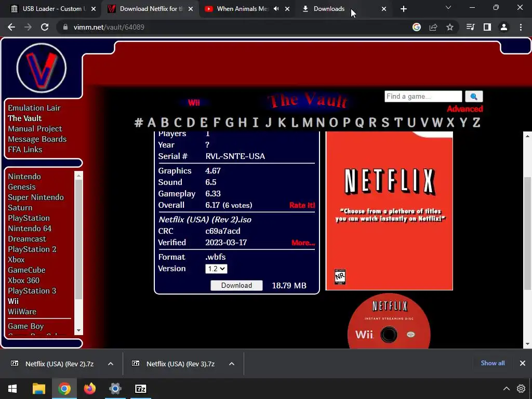Open FFA Links in sidebar
This screenshot has height=399, width=532.
point(25,150)
